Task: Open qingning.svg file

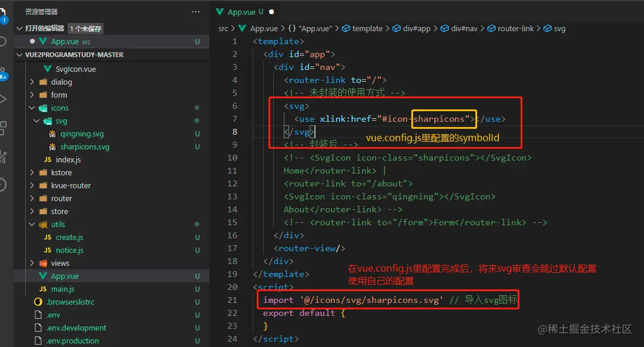Action: [82, 134]
